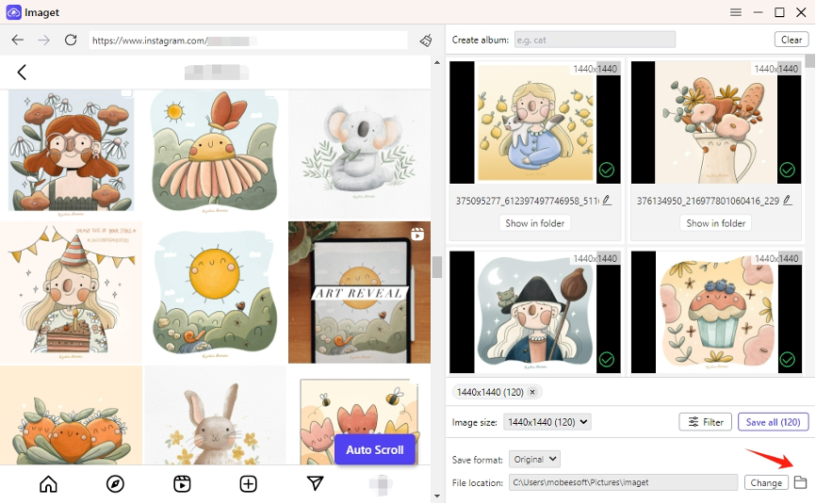Create a new Instagram post

click(248, 484)
